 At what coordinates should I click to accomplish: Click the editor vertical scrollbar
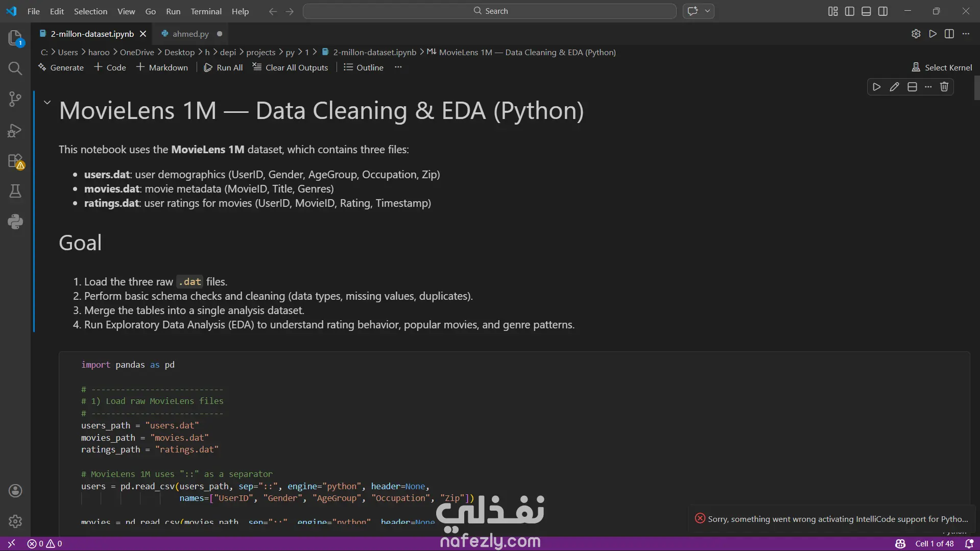[977, 88]
